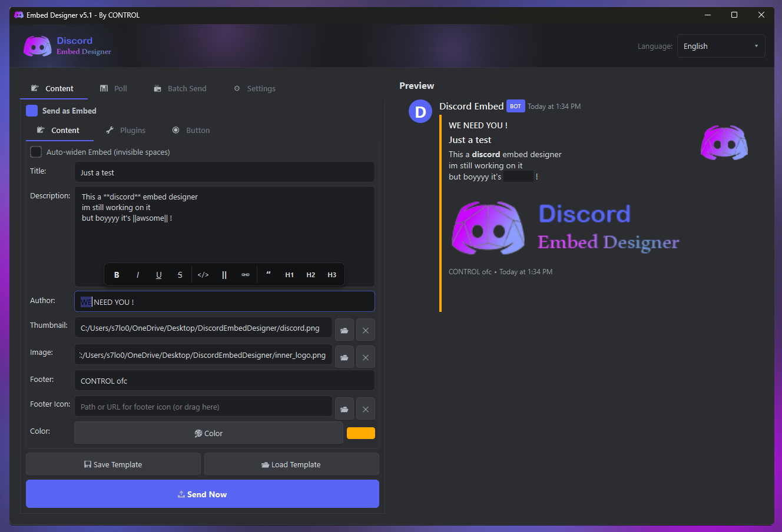Insert an H2 heading from the toolbar
Viewport: 782px width, 532px height.
point(311,275)
